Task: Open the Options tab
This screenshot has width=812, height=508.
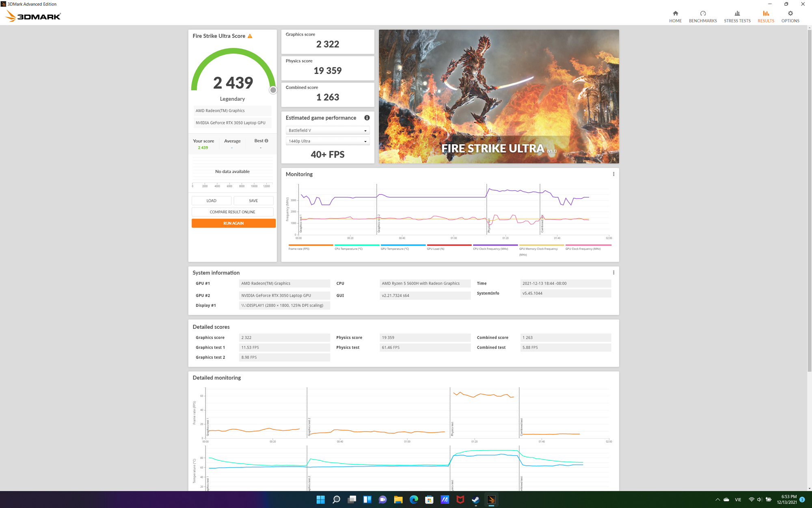Action: [x=790, y=16]
